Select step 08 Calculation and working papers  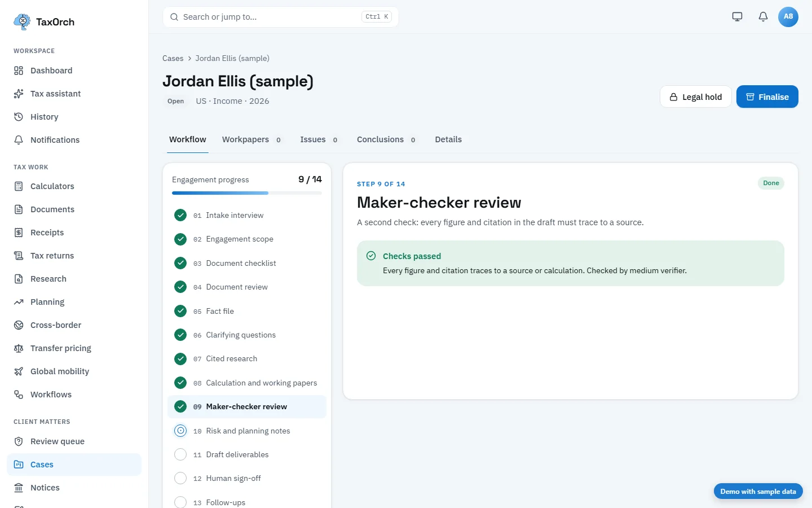click(x=247, y=383)
